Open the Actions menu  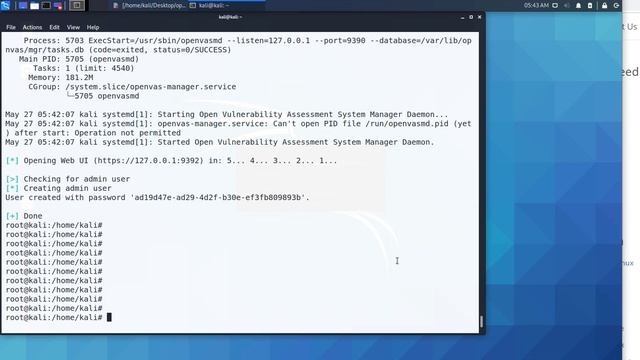coord(32,27)
